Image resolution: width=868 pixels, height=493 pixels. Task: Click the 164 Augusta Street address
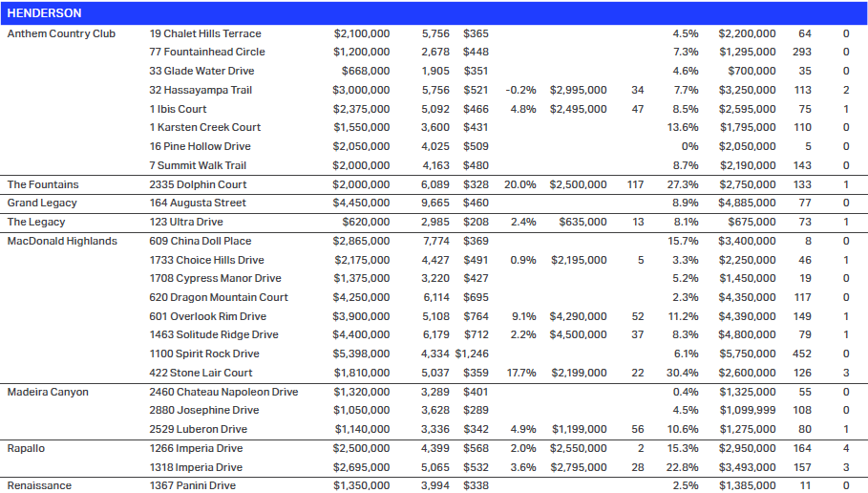198,203
